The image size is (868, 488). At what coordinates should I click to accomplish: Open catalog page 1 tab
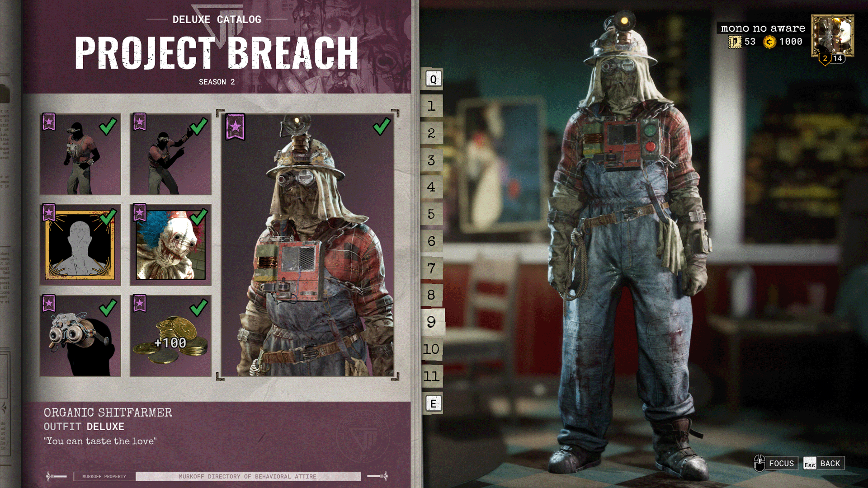pos(432,106)
